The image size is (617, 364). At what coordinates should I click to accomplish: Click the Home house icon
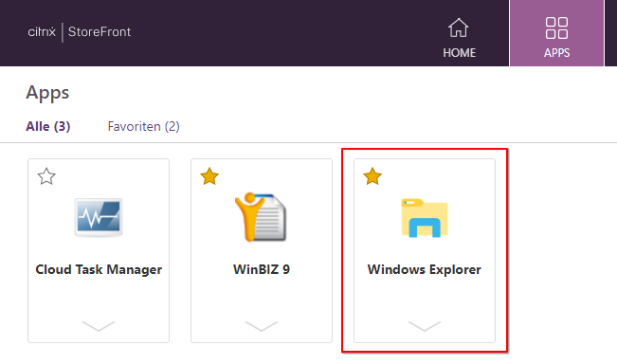pyautogui.click(x=459, y=27)
